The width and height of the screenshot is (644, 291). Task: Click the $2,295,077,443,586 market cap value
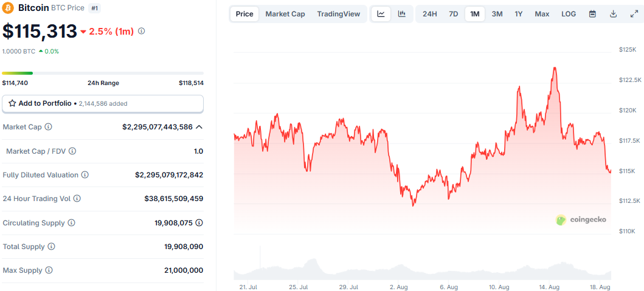point(158,127)
